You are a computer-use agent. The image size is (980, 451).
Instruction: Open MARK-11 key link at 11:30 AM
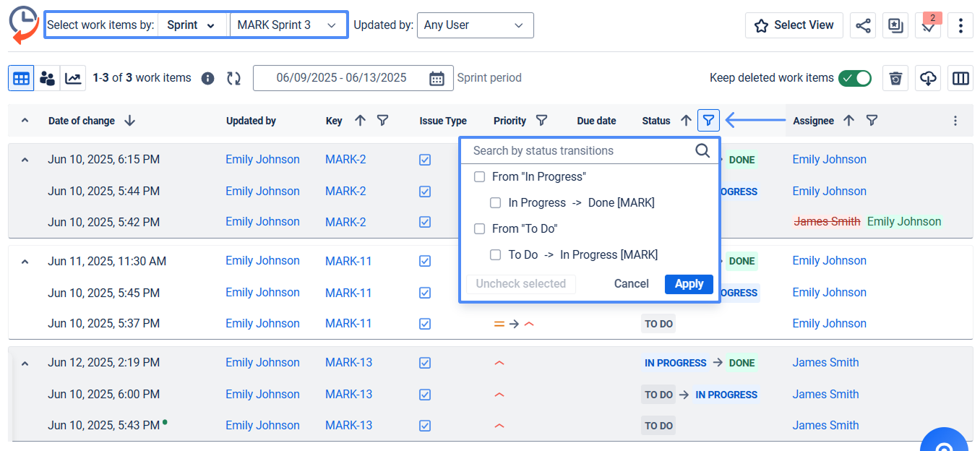[348, 261]
